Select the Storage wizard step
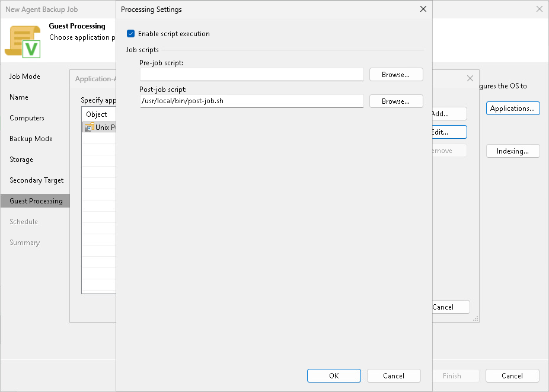The height and width of the screenshot is (392, 549). tap(21, 160)
